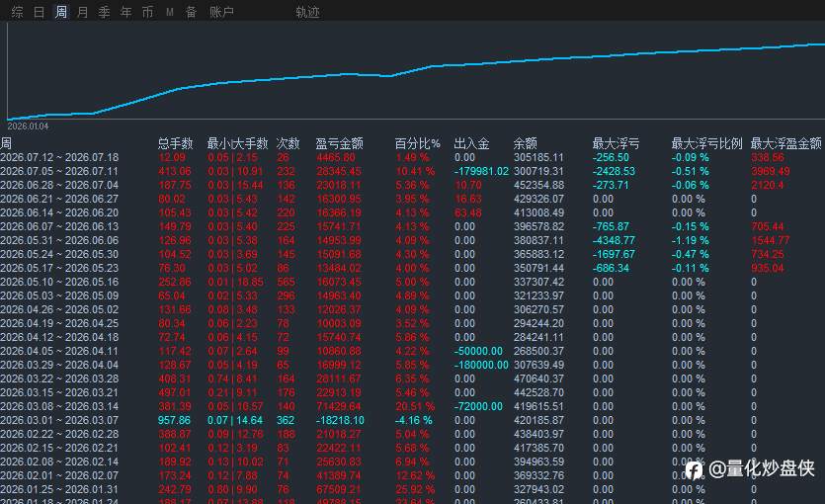Image resolution: width=825 pixels, height=504 pixels.
Task: Switch to the 综 summary tab
Action: pyautogui.click(x=17, y=12)
